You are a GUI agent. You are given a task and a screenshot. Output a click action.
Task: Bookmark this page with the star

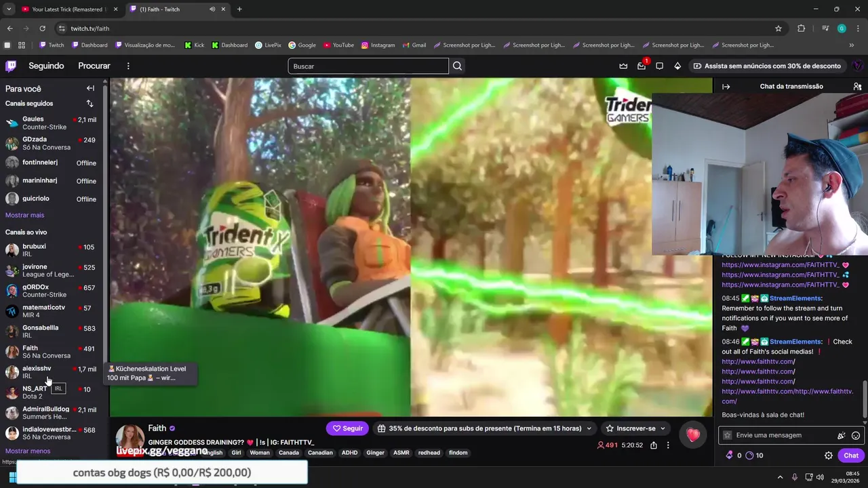778,28
